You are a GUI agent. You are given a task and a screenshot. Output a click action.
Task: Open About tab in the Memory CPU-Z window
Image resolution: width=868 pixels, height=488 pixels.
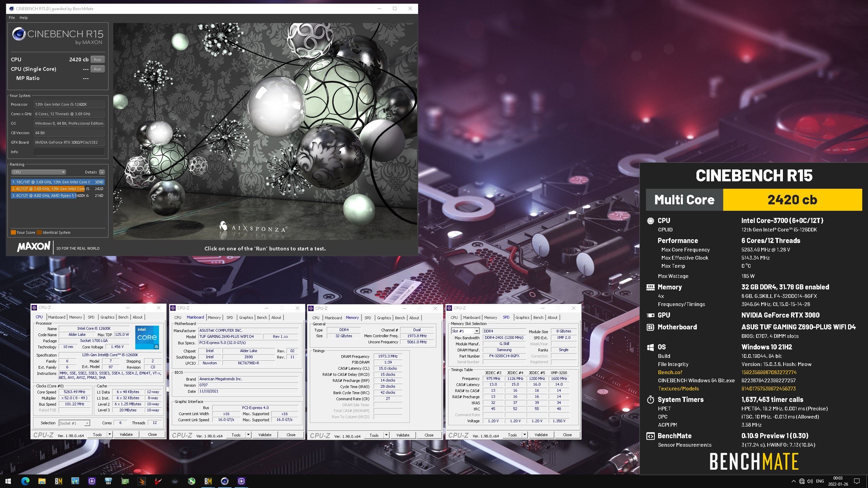click(414, 318)
